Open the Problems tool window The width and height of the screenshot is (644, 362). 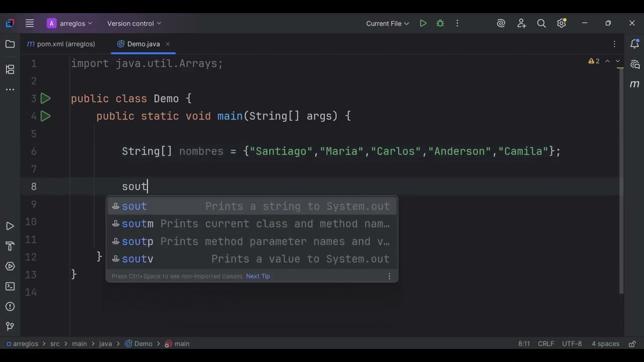(10, 307)
